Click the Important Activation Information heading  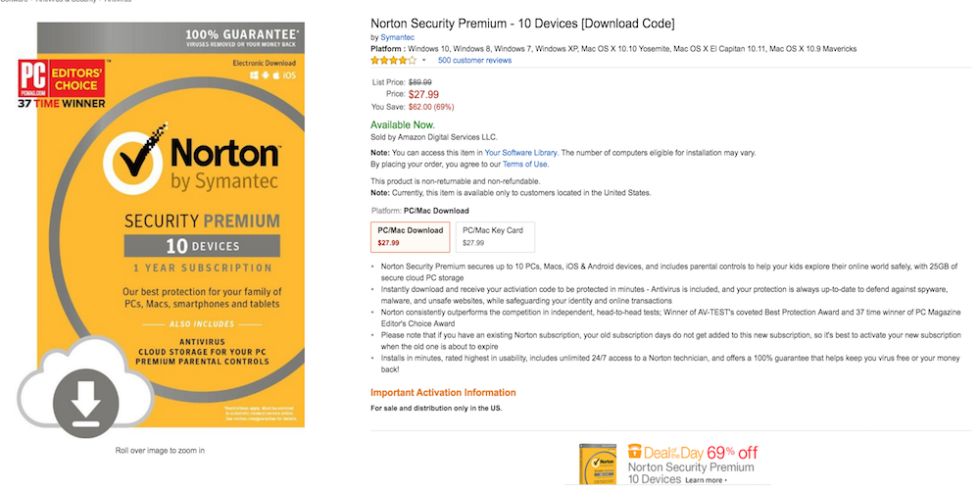point(443,393)
